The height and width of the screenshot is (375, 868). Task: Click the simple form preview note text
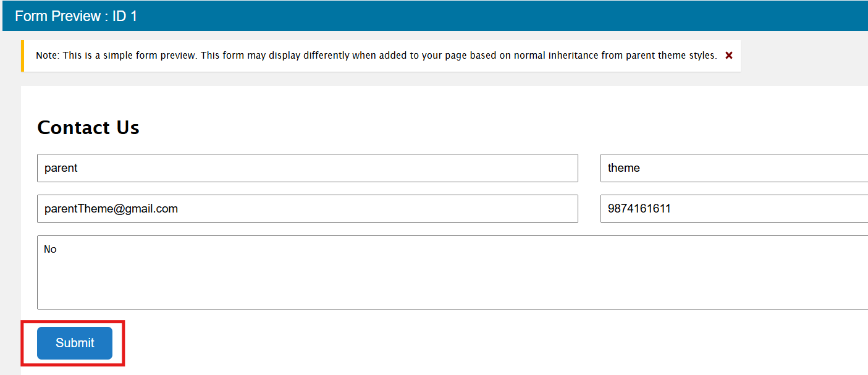click(376, 56)
